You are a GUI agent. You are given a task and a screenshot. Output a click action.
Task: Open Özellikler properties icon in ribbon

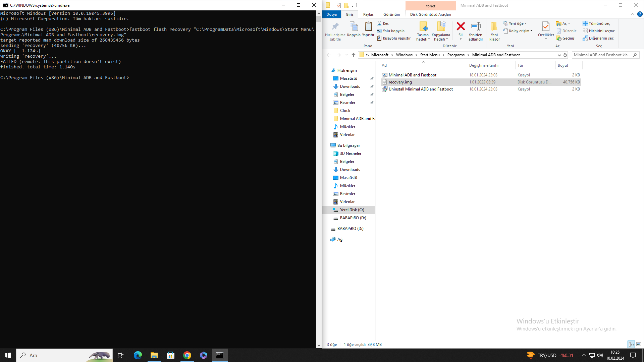546,26
